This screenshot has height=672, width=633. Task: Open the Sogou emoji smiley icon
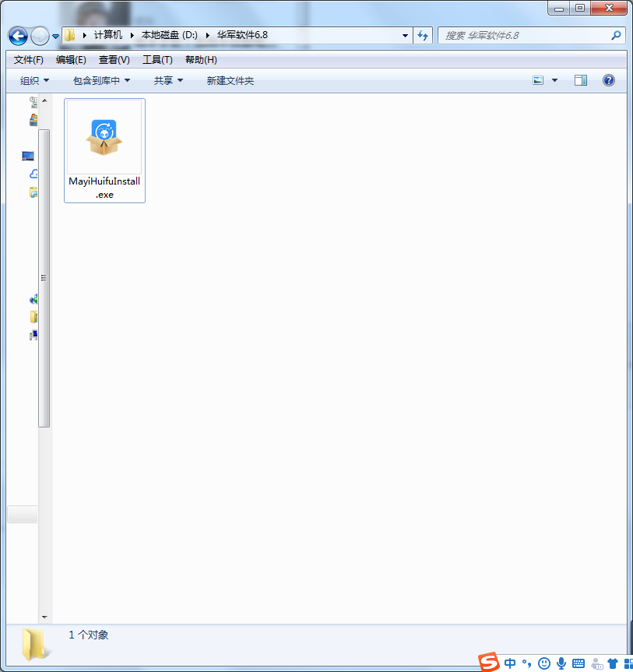pos(544,663)
